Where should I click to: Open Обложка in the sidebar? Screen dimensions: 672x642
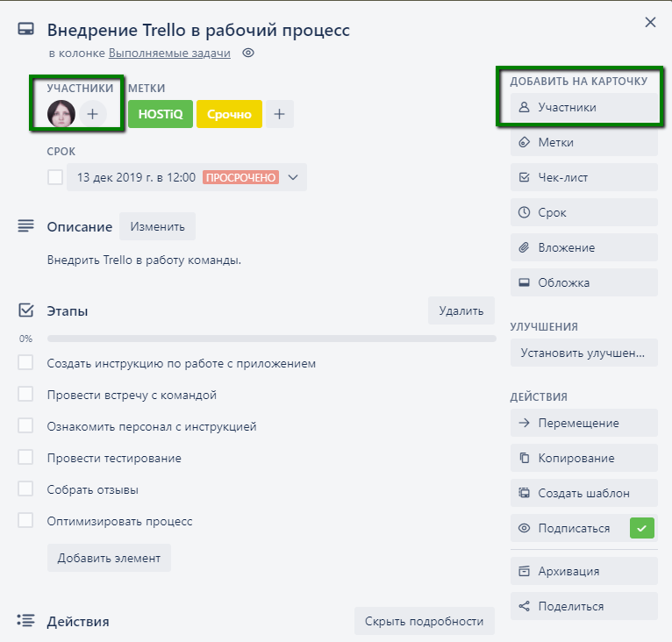[x=583, y=283]
